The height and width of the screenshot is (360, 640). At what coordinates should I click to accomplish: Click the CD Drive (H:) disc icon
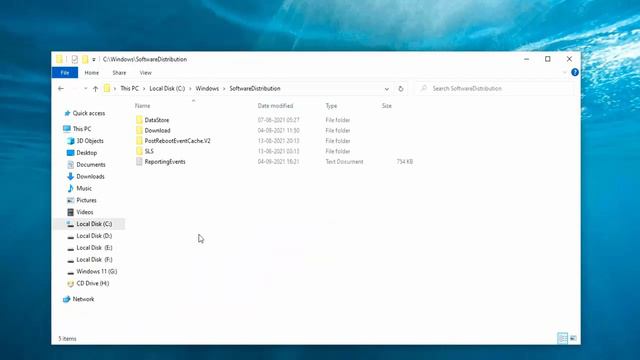click(71, 283)
